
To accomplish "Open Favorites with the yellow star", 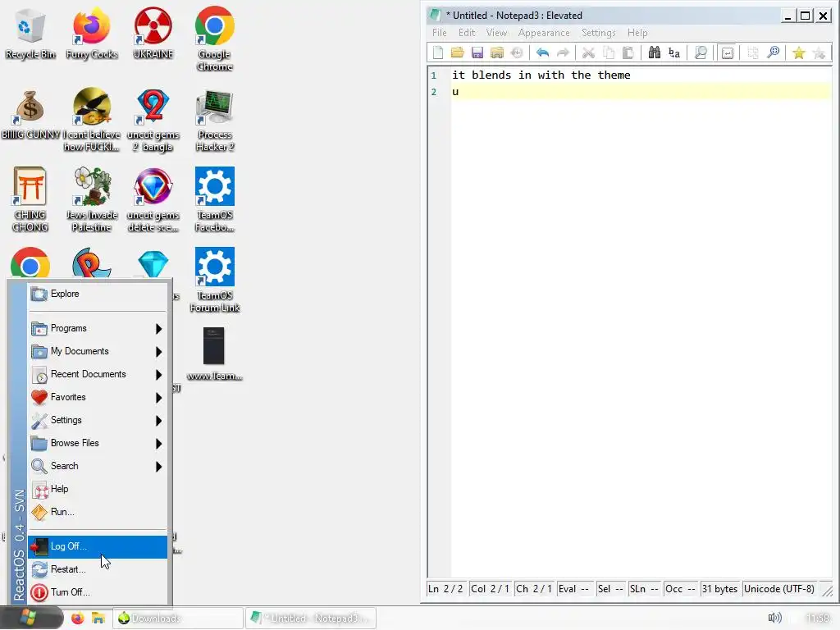I will pos(799,52).
